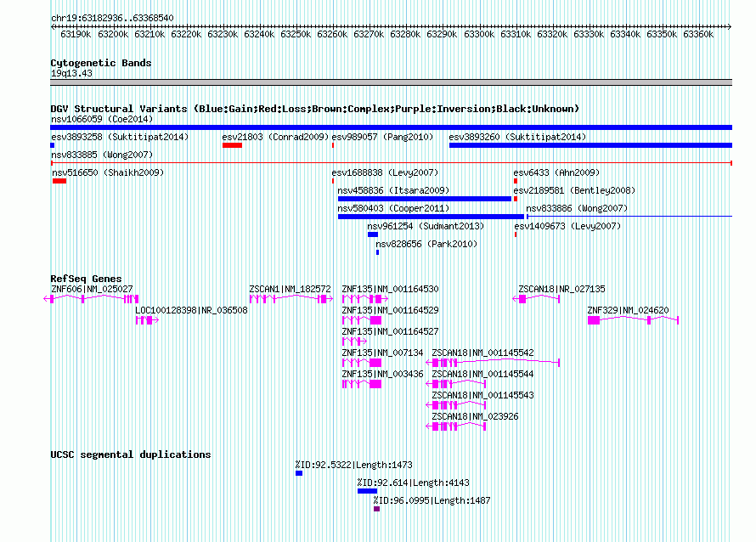Click the 63260k ruler position
The width and height of the screenshot is (756, 542).
pyautogui.click(x=332, y=34)
